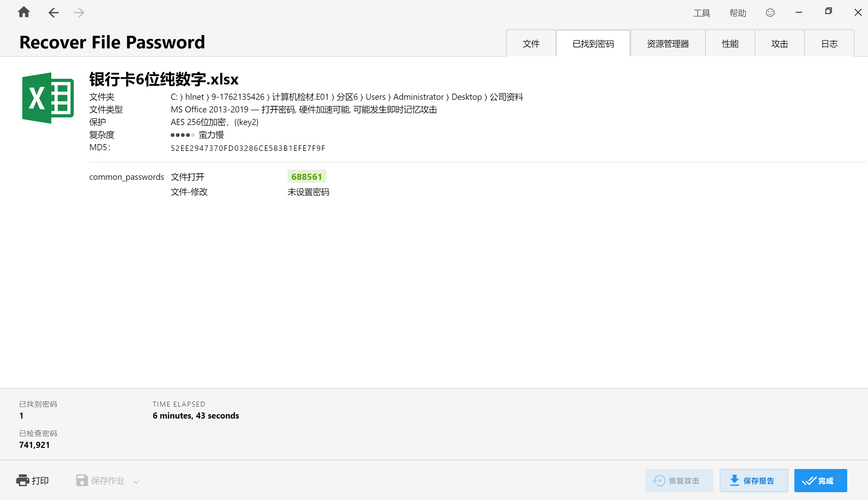Switch to the 文件 tab
Image resolution: width=868 pixels, height=500 pixels.
click(531, 44)
